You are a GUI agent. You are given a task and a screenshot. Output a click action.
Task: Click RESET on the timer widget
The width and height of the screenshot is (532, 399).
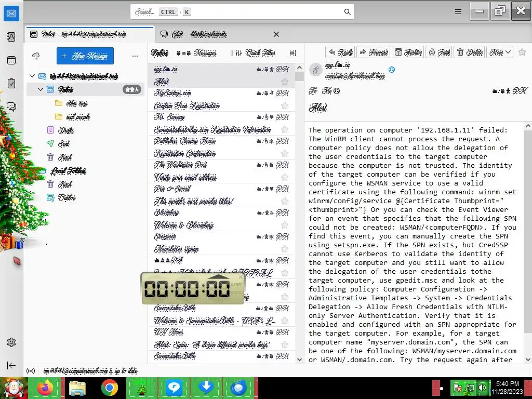coord(237,293)
